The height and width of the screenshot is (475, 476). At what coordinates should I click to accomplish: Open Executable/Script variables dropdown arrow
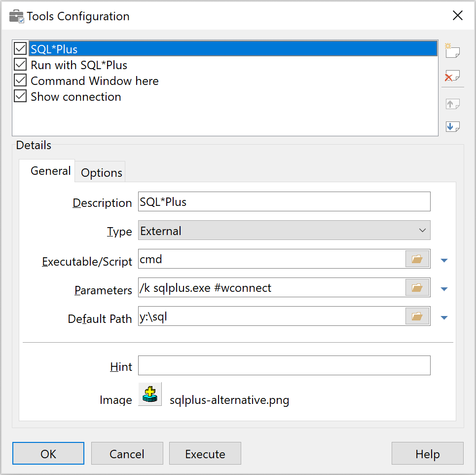(x=444, y=260)
